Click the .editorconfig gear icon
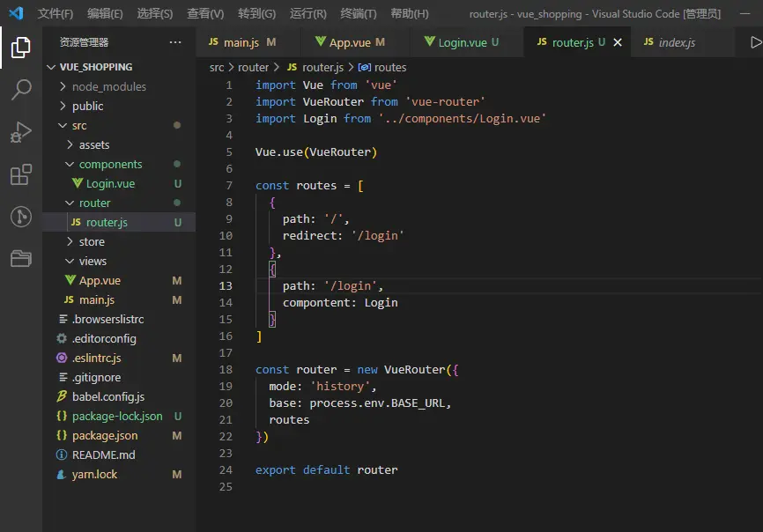This screenshot has height=532, width=763. coord(62,338)
